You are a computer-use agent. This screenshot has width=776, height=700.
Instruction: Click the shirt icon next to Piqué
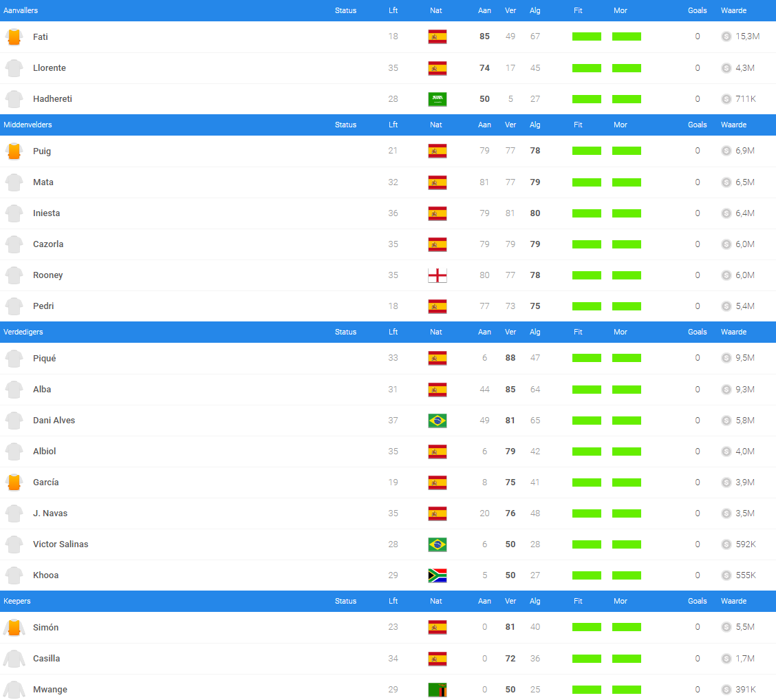coord(14,359)
